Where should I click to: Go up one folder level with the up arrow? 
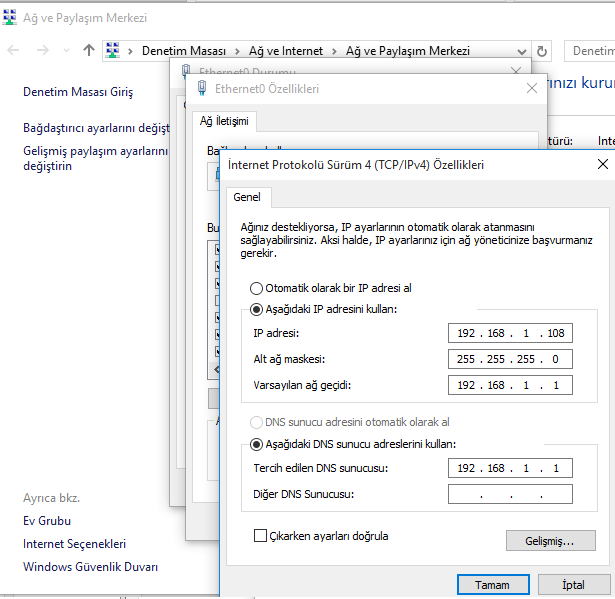88,50
